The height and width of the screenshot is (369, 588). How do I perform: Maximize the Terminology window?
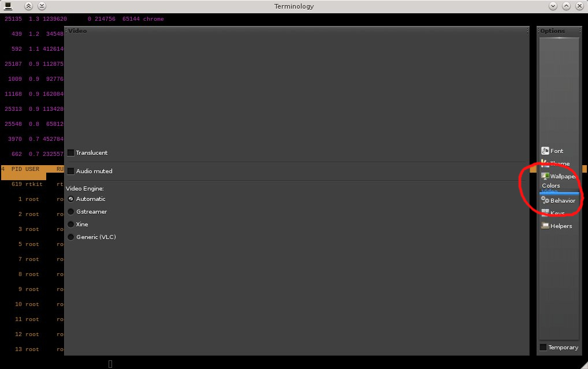(x=566, y=6)
